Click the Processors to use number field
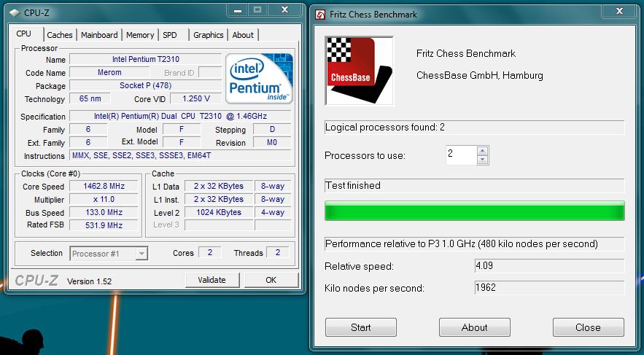 (460, 155)
